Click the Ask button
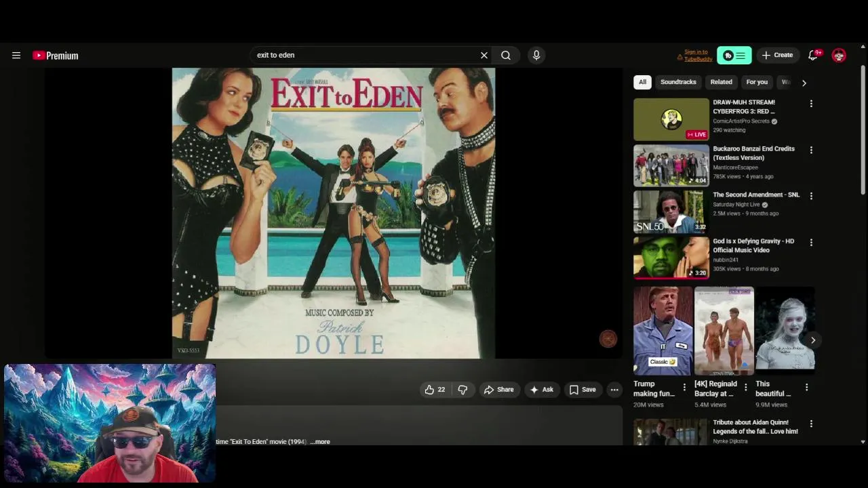Screen dimensions: 868x488 pos(541,390)
